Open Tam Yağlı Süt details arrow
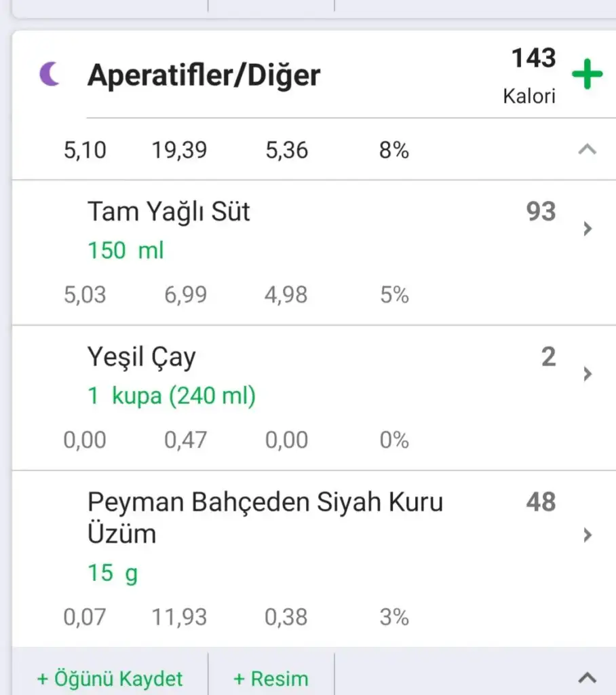The height and width of the screenshot is (695, 616). (588, 229)
